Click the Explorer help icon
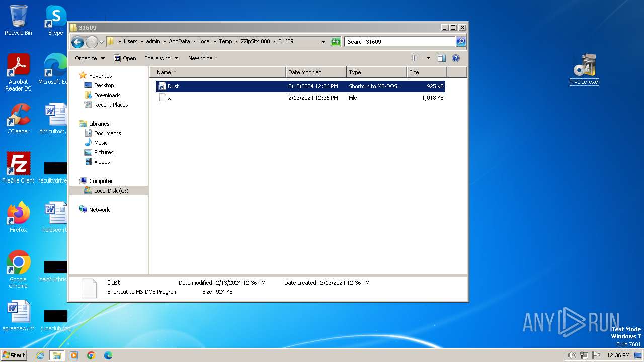644x362 pixels. pos(456,58)
